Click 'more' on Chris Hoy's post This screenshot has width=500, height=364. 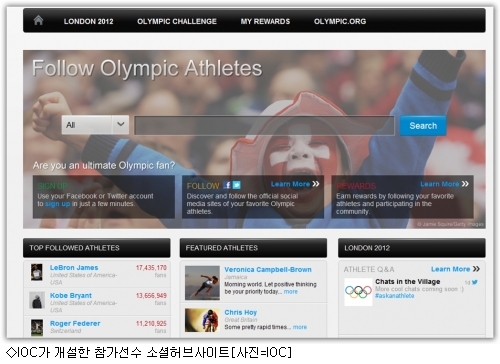[x=300, y=327]
